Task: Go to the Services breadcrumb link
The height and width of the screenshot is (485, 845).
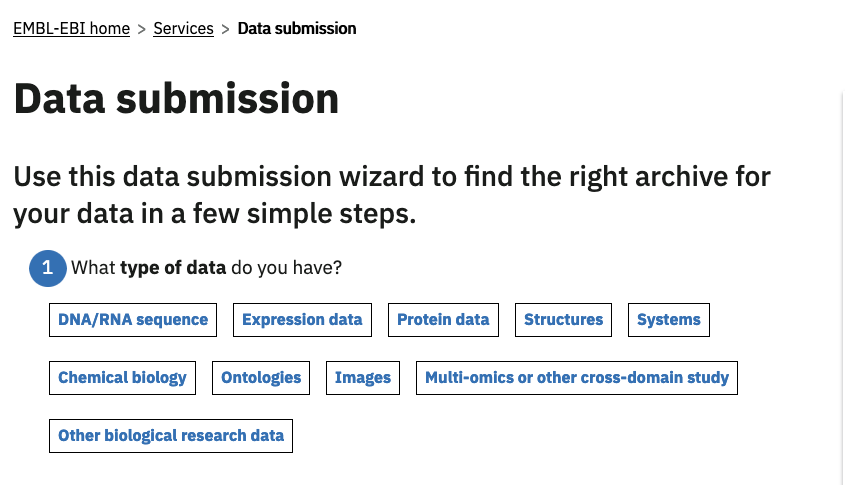Action: [183, 29]
